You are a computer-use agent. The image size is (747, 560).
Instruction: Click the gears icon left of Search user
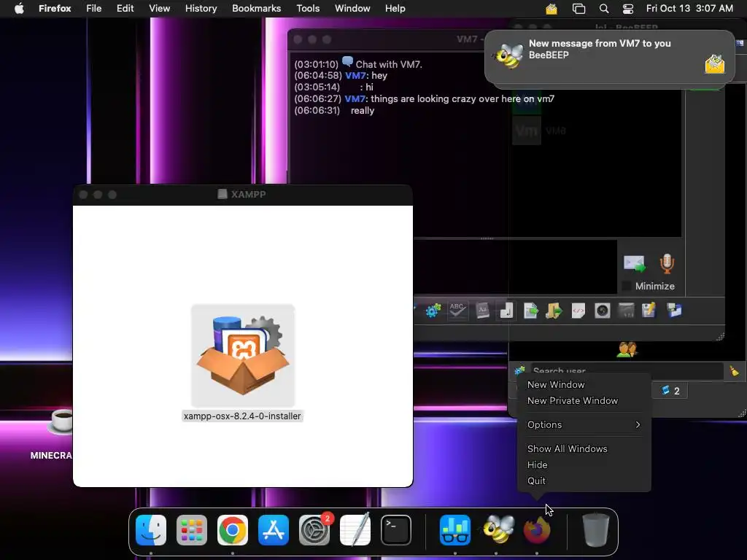(519, 370)
